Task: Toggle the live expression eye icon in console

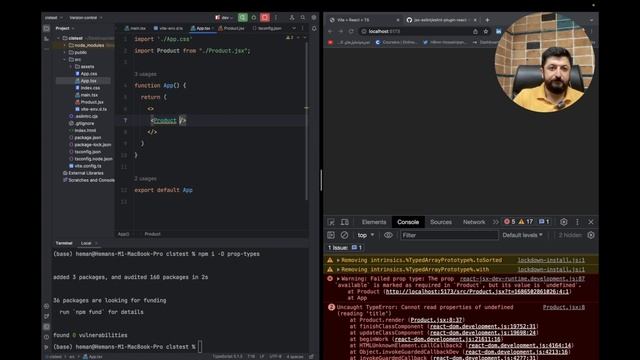Action: point(388,235)
